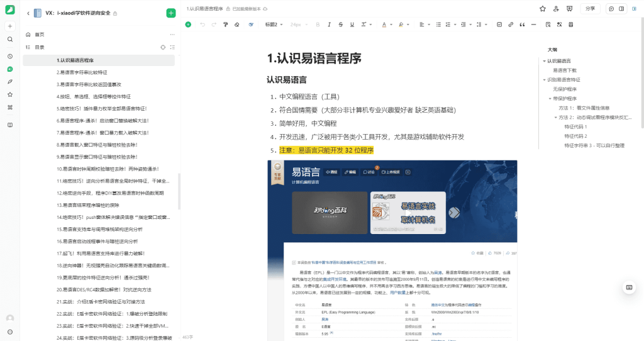Click the format painter icon in toolbar

(225, 25)
